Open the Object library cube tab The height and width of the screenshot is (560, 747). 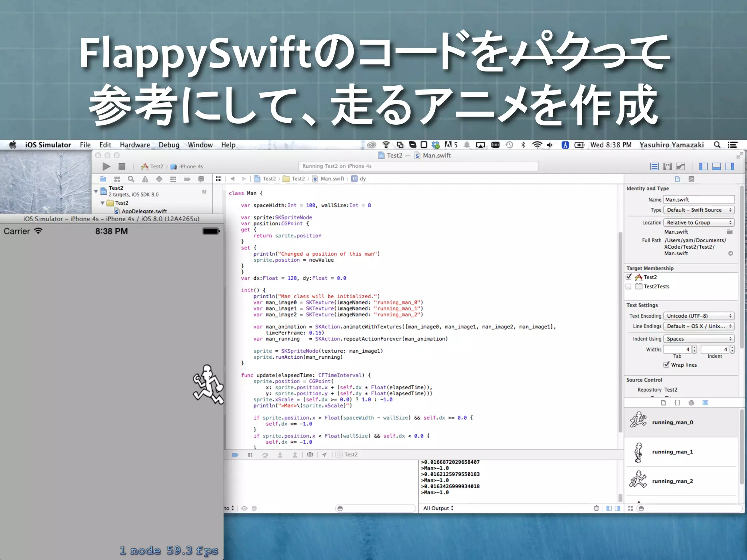pyautogui.click(x=691, y=402)
